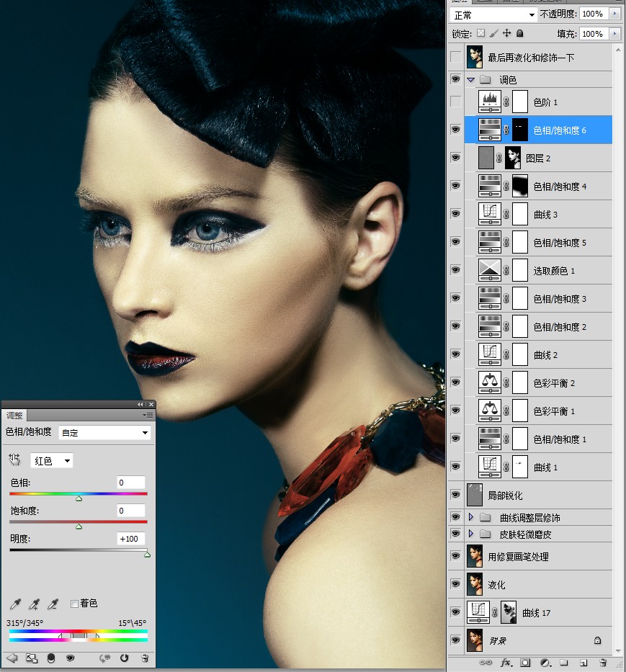
Task: Open the Adjustments panel flyout menu
Action: point(148,416)
